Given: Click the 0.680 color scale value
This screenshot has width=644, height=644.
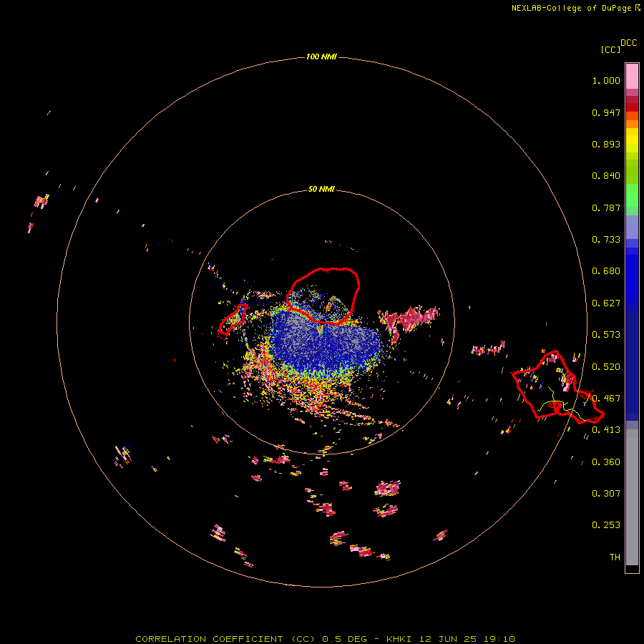Looking at the screenshot, I should pyautogui.click(x=606, y=271).
